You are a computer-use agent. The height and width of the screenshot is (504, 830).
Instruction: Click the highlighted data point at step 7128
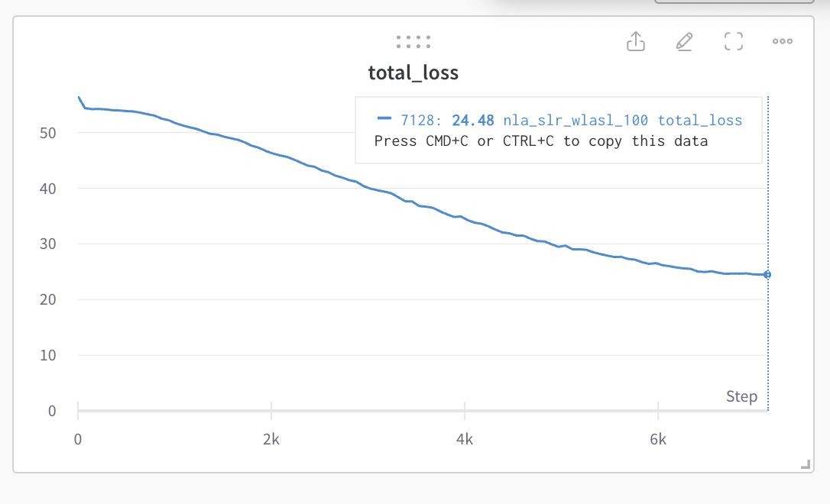tap(767, 273)
